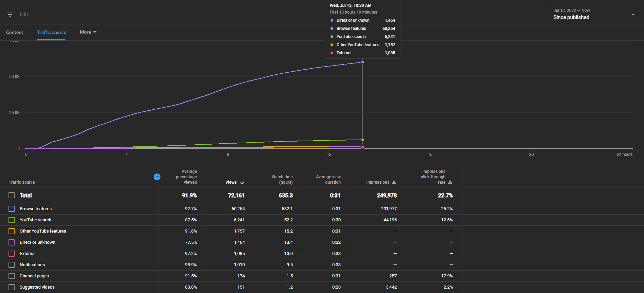Click the Impressions warning triangle icon

coord(394,182)
